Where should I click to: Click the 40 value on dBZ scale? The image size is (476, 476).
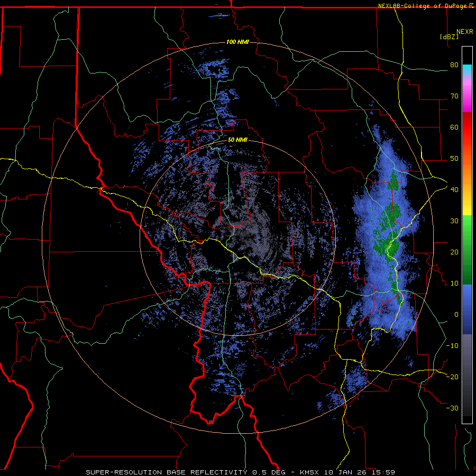[454, 190]
